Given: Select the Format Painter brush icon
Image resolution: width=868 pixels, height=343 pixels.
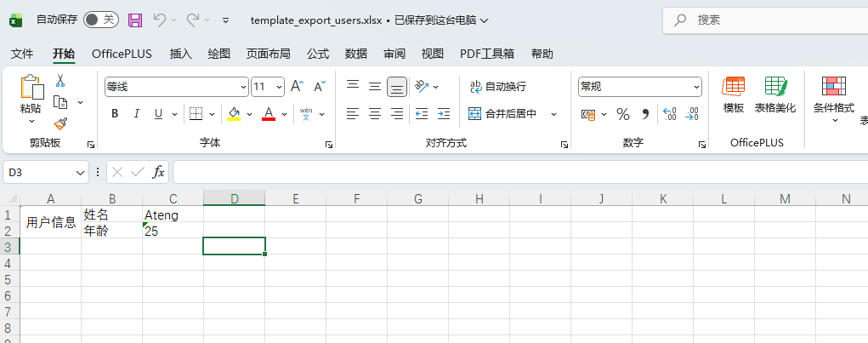Looking at the screenshot, I should pyautogui.click(x=60, y=123).
